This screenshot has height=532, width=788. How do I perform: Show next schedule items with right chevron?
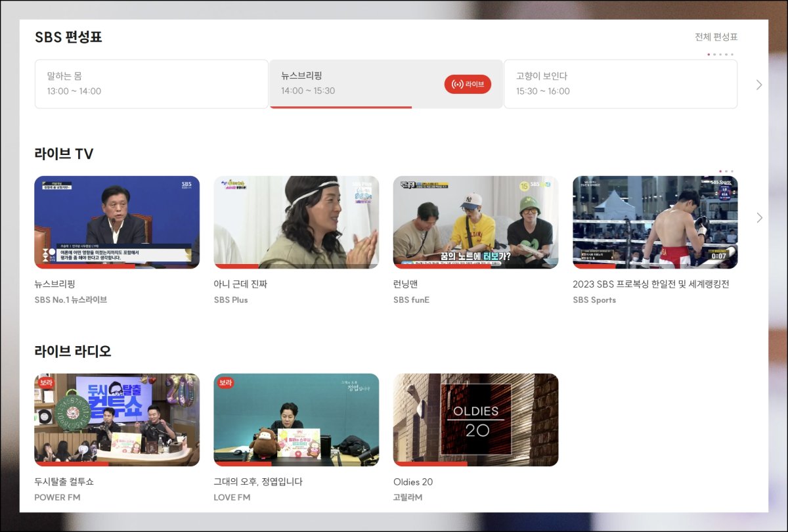pos(759,85)
